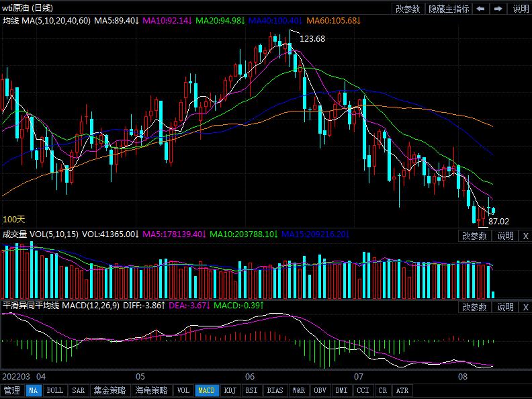This screenshot has width=532, height=399.
Task: Select the KDJ indicator tab
Action: [230, 390]
